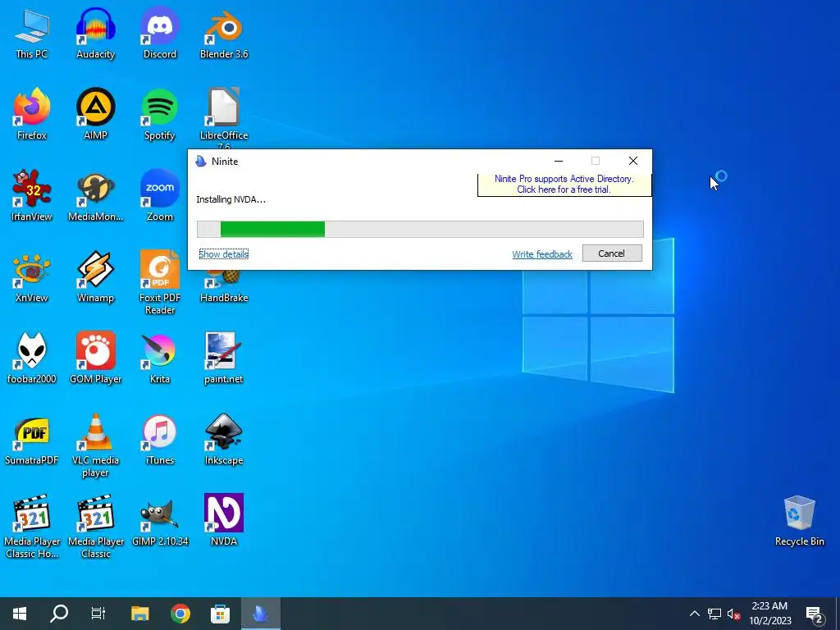
Task: Select the Audacity desktop shortcut
Action: click(95, 33)
